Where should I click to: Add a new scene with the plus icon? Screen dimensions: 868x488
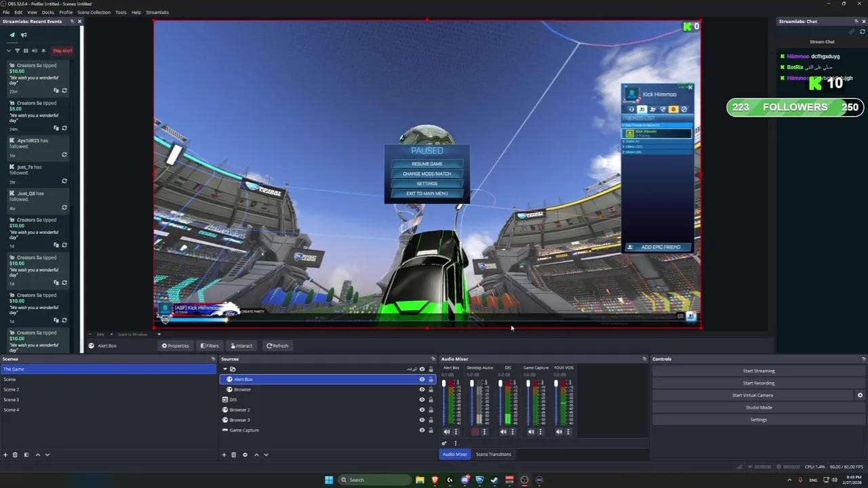[x=5, y=455]
